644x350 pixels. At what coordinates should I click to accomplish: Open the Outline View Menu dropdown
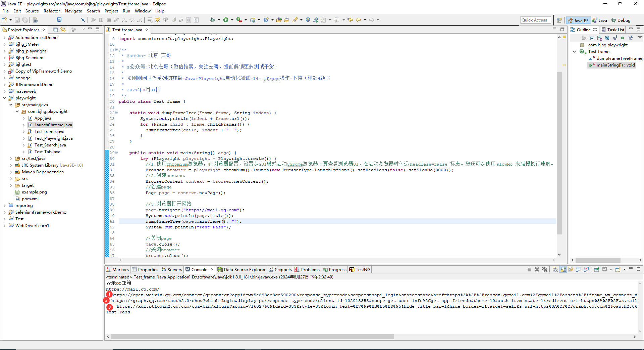point(640,37)
